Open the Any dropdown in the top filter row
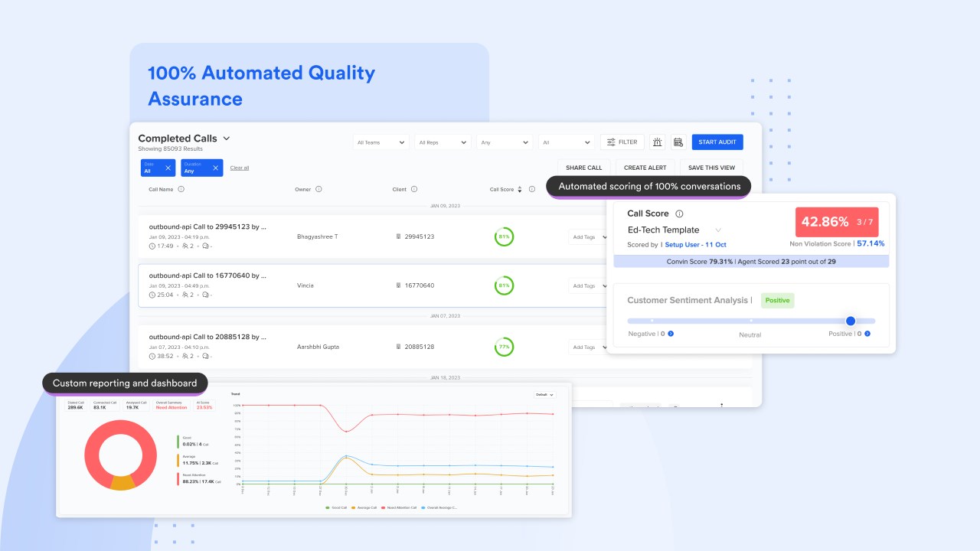Image resolution: width=980 pixels, height=551 pixels. coord(505,142)
